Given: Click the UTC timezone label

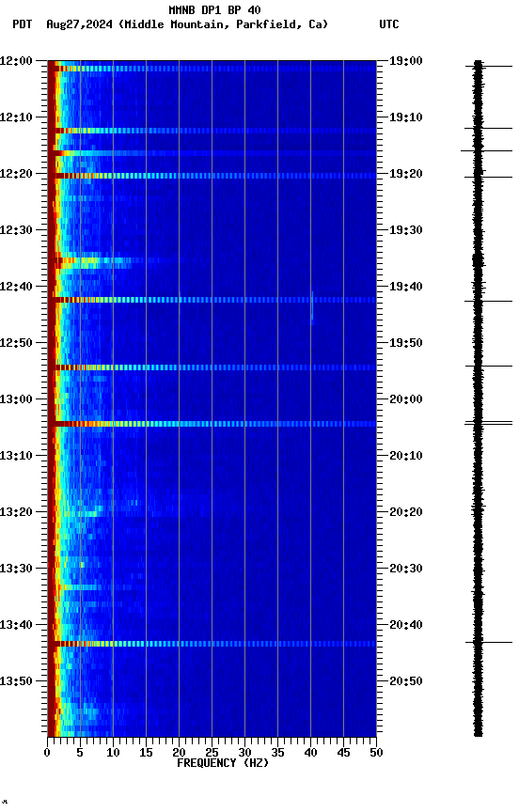Looking at the screenshot, I should (x=389, y=24).
